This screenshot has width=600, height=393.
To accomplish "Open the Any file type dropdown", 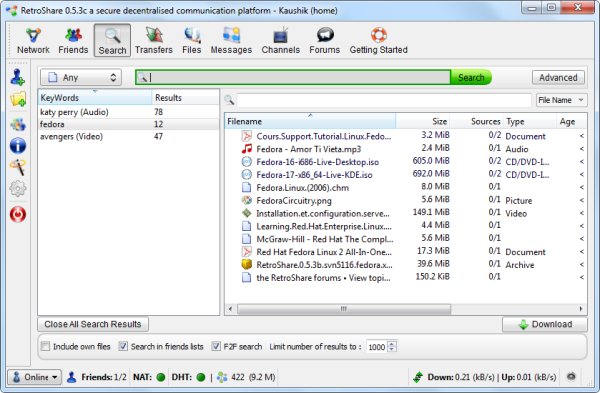I will (x=81, y=78).
